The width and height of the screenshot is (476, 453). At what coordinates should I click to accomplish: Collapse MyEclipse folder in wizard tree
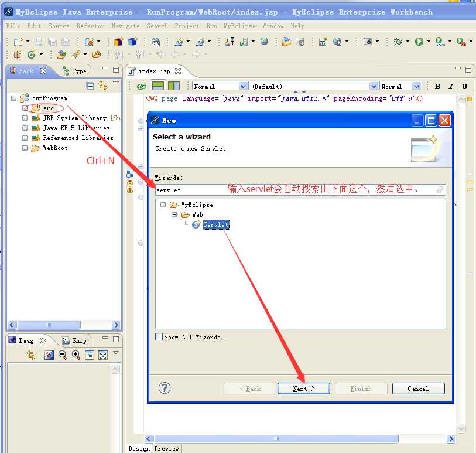163,205
